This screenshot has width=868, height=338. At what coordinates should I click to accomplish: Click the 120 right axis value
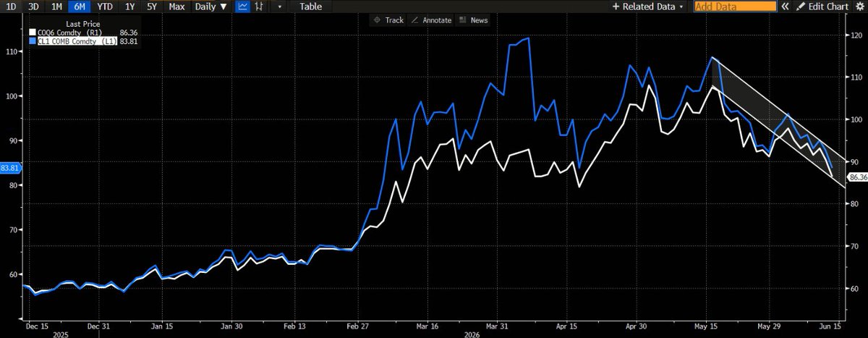pos(856,35)
